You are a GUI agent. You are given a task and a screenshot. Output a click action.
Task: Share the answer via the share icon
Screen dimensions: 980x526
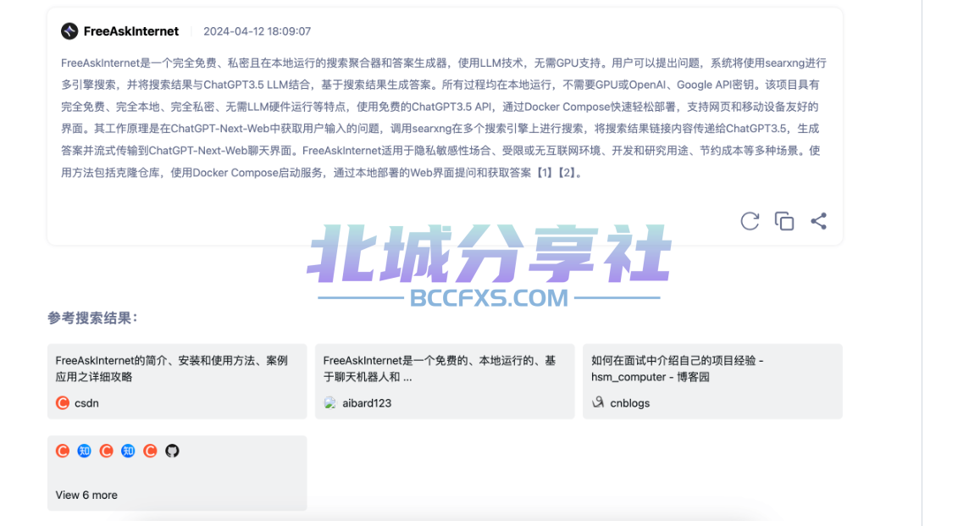point(819,221)
